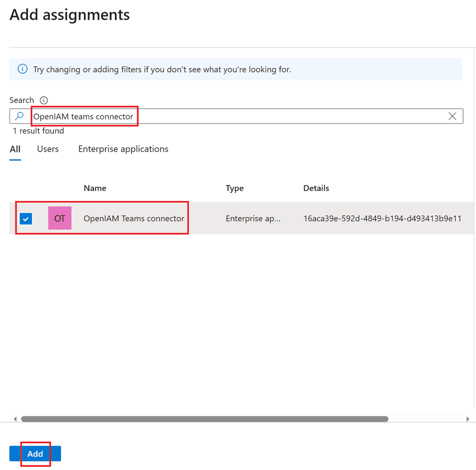The image size is (476, 470).
Task: Sort by the Name column header
Action: (x=95, y=188)
